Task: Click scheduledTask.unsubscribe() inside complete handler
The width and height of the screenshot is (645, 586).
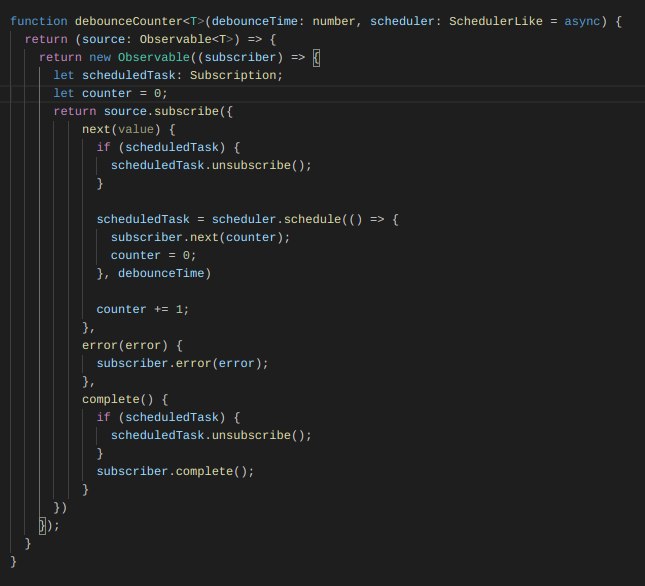Action: [x=211, y=435]
